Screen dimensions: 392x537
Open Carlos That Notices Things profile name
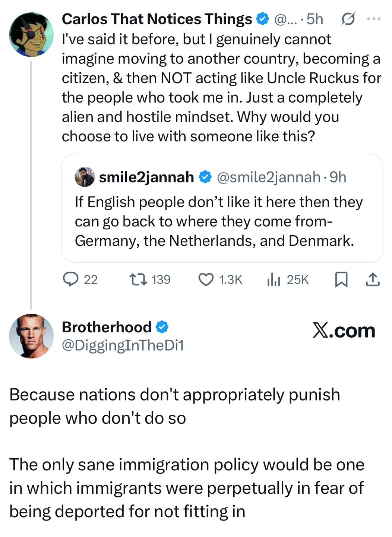(x=157, y=19)
